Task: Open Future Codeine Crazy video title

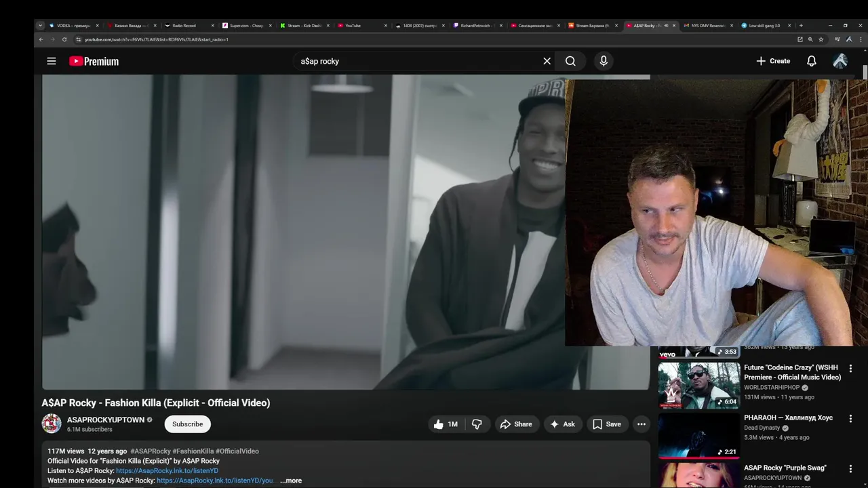Action: [792, 372]
